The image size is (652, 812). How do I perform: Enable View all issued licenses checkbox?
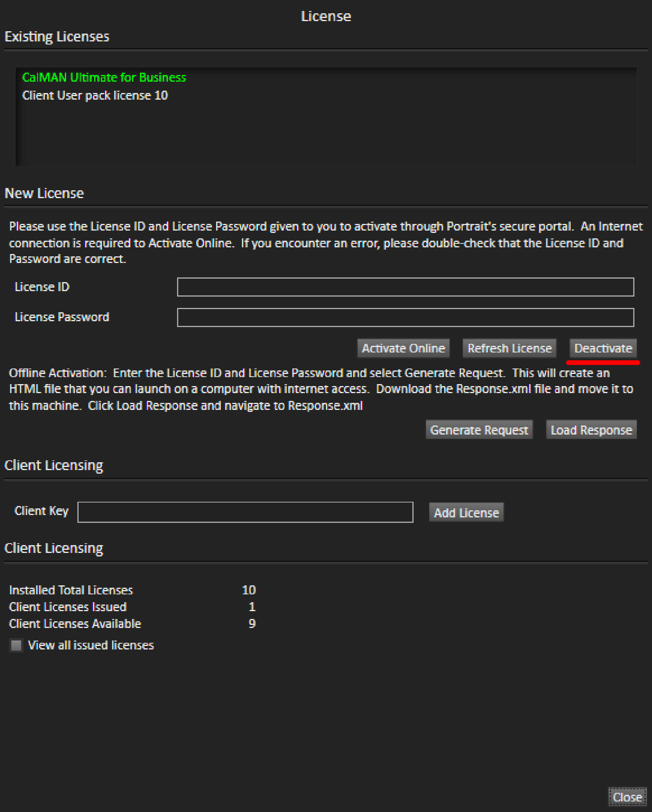coord(16,645)
